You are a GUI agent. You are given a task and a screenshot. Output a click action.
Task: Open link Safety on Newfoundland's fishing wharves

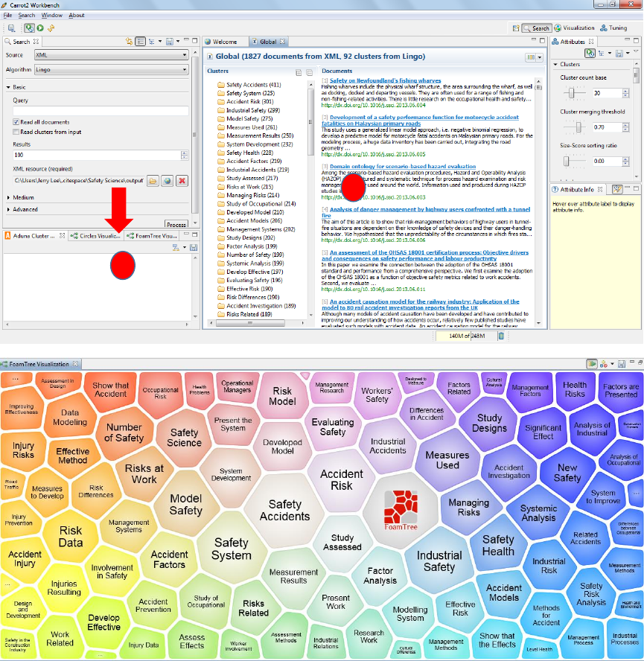pos(385,80)
